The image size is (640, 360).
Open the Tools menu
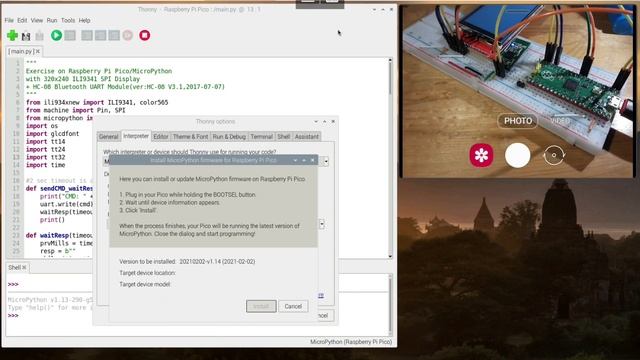point(68,20)
